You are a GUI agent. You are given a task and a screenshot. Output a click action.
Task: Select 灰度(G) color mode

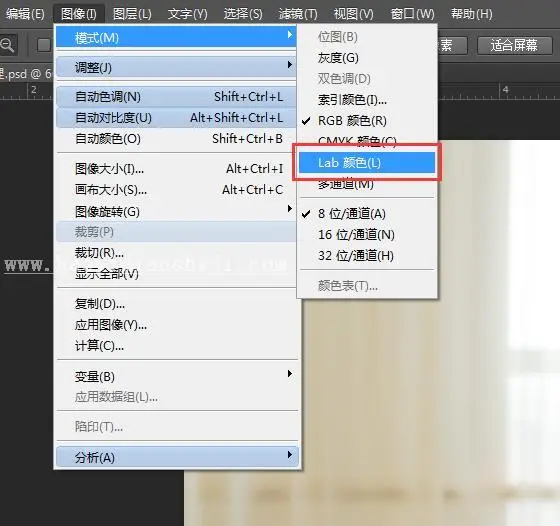click(367, 57)
